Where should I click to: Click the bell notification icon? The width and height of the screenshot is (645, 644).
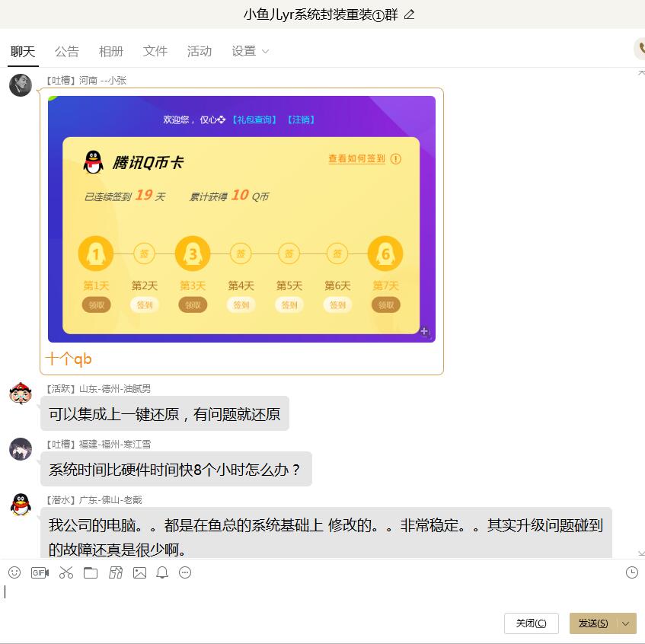(x=162, y=572)
